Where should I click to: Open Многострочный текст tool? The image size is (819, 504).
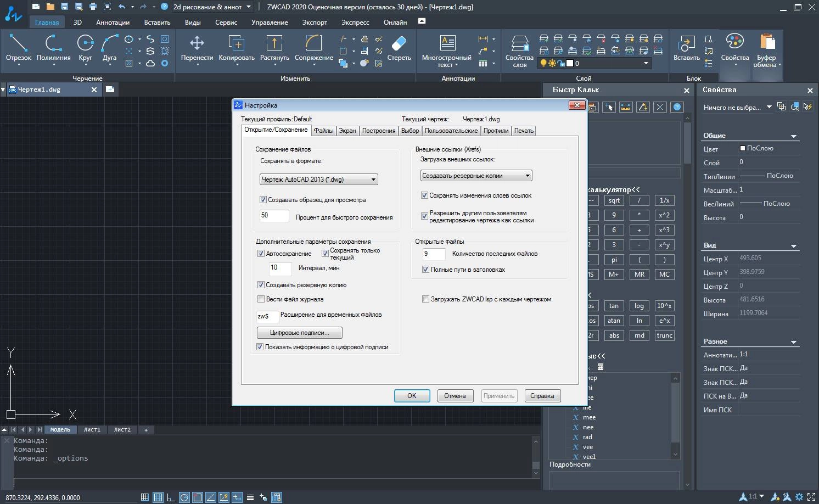point(446,51)
